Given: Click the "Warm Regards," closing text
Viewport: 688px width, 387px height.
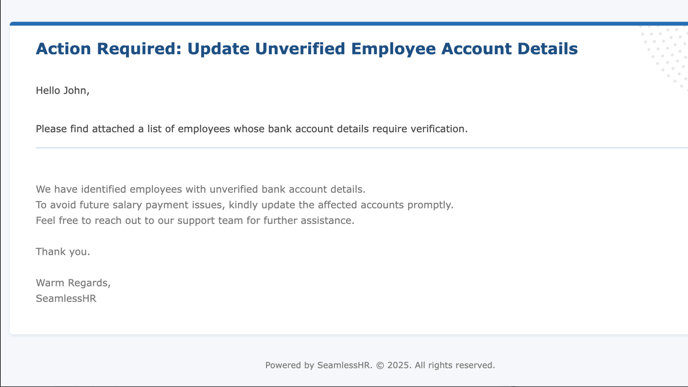Looking at the screenshot, I should [x=73, y=283].
